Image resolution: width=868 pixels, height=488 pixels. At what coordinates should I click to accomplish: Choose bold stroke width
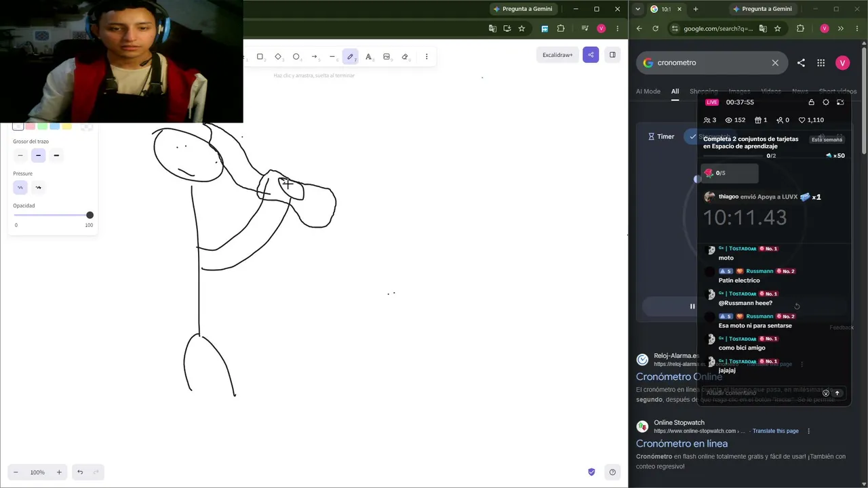(38, 155)
